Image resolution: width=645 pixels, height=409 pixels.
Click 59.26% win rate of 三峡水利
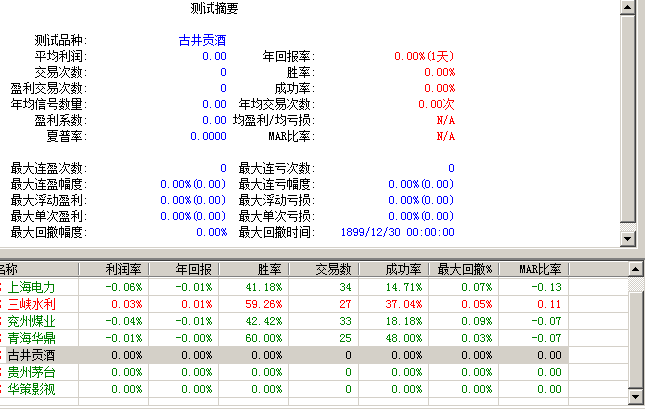tap(264, 304)
